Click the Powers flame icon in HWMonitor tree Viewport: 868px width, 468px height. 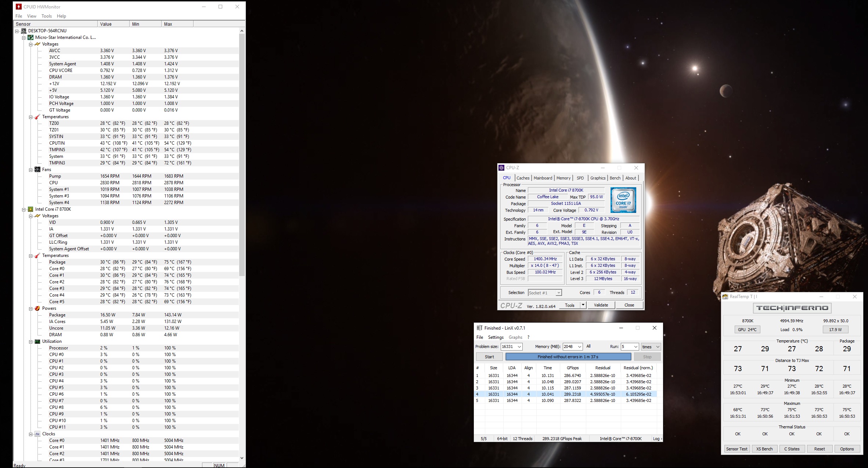click(x=37, y=308)
